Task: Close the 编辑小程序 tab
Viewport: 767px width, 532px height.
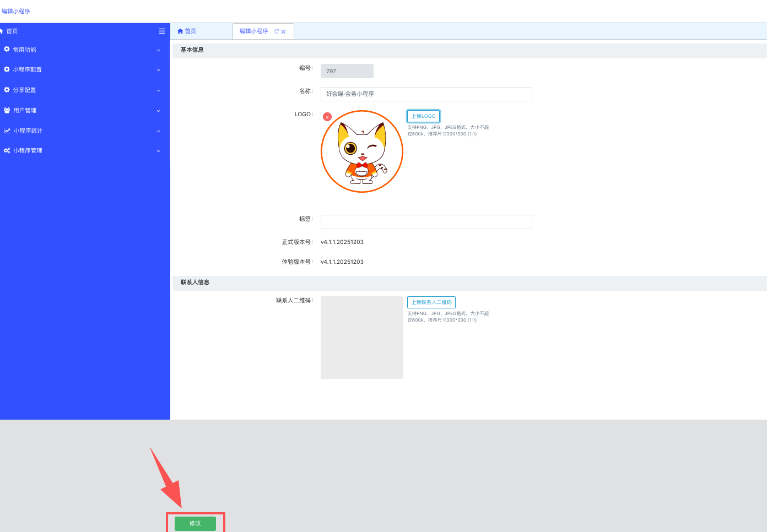Action: (x=284, y=32)
